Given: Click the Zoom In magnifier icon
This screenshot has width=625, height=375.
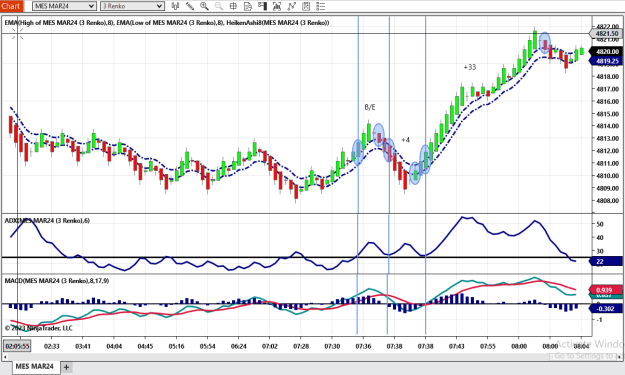Looking at the screenshot, I should [x=204, y=6].
